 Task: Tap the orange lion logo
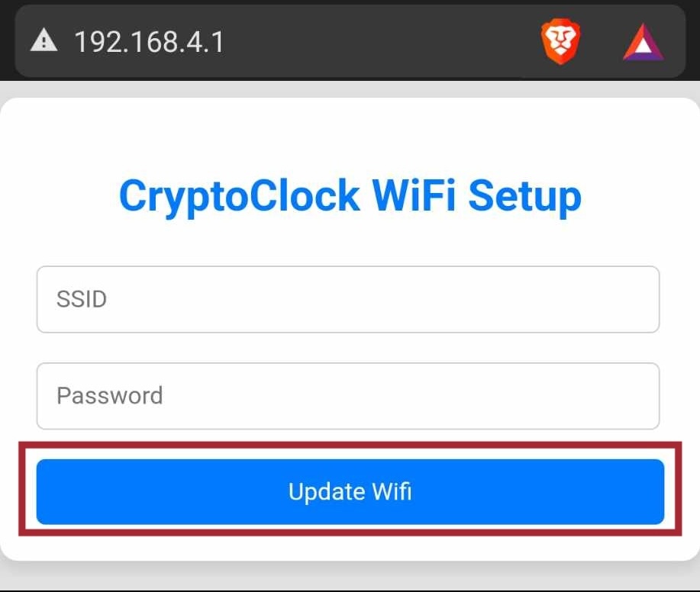(x=561, y=41)
